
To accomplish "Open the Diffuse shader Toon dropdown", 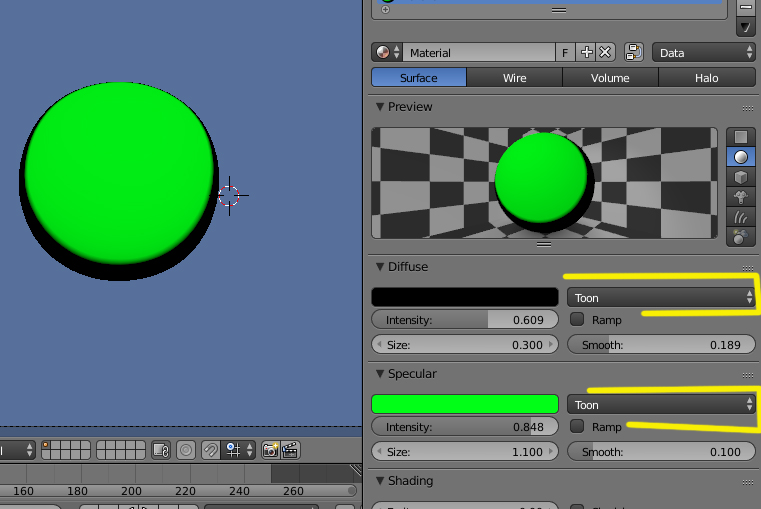I will 661,297.
